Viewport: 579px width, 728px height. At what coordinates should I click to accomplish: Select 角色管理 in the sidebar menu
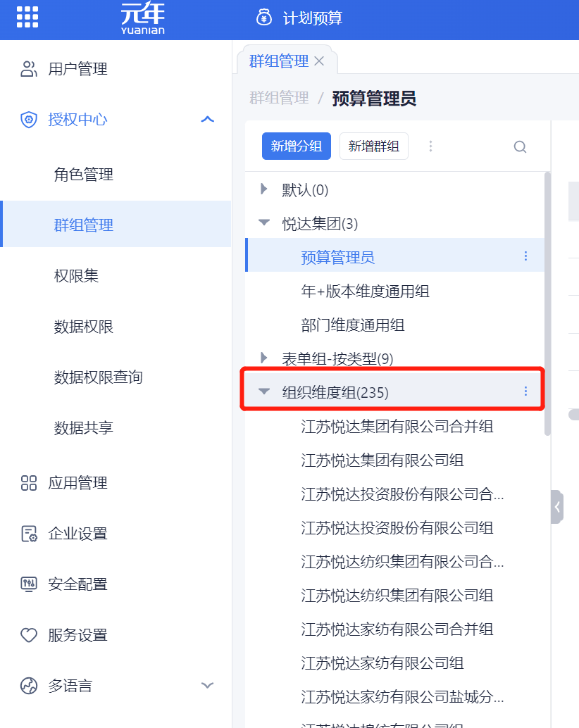click(x=84, y=175)
